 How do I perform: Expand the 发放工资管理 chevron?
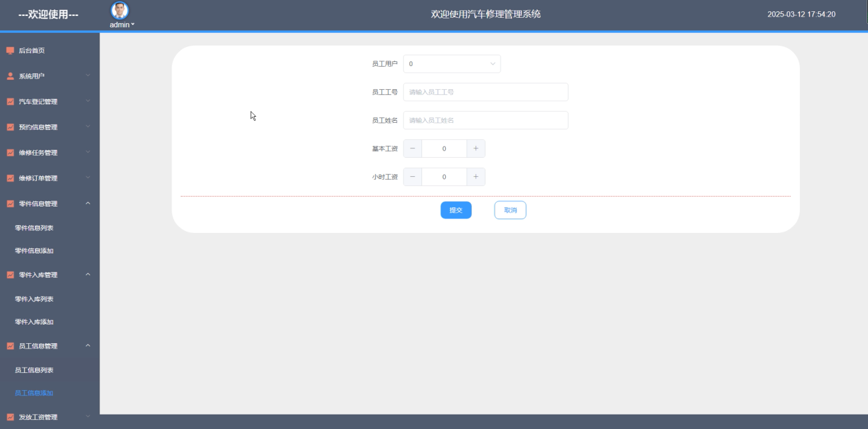pyautogui.click(x=88, y=416)
